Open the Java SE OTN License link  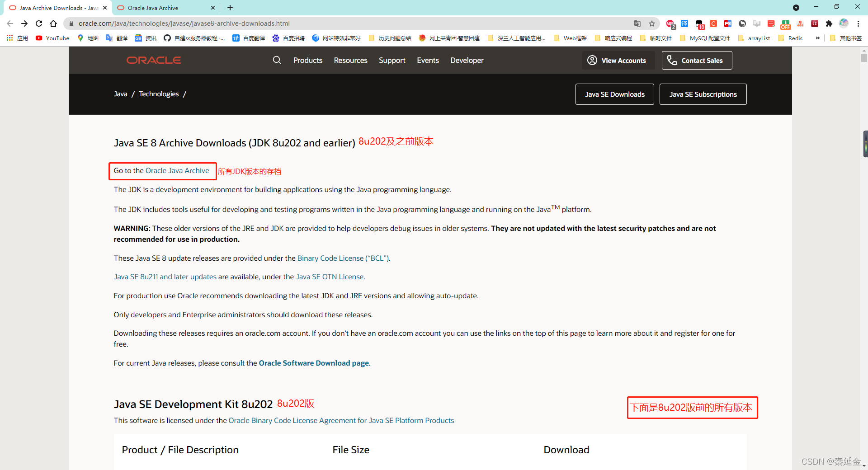[330, 277]
